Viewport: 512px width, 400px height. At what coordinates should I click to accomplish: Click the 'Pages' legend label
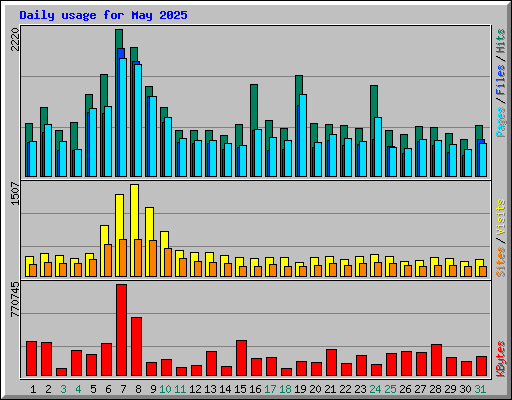point(501,122)
